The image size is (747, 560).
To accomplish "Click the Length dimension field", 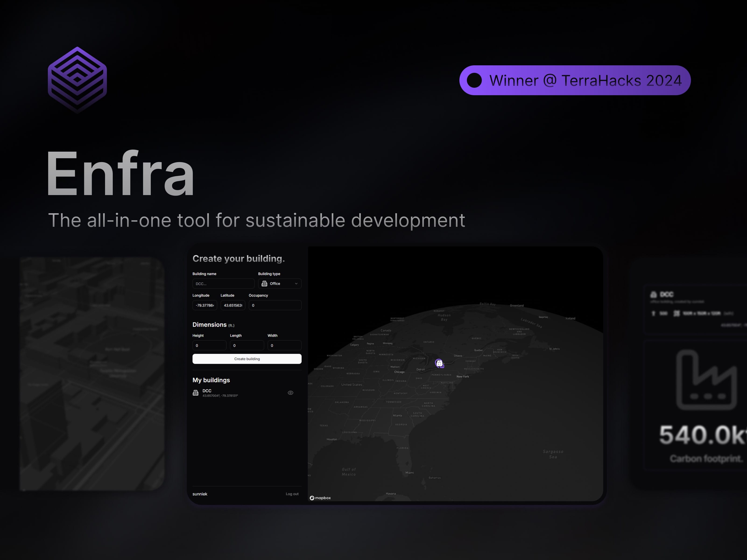I will [x=247, y=345].
